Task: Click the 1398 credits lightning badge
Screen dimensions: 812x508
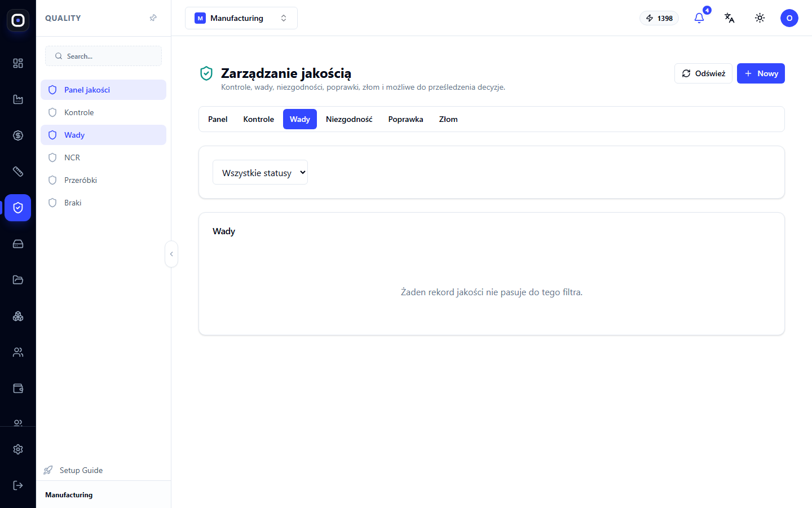Action: [659, 18]
